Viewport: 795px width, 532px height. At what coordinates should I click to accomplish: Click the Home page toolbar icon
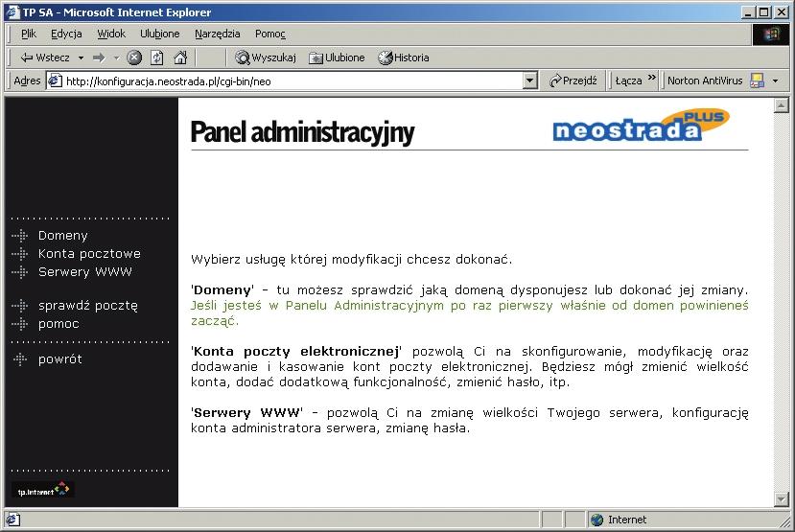[180, 58]
